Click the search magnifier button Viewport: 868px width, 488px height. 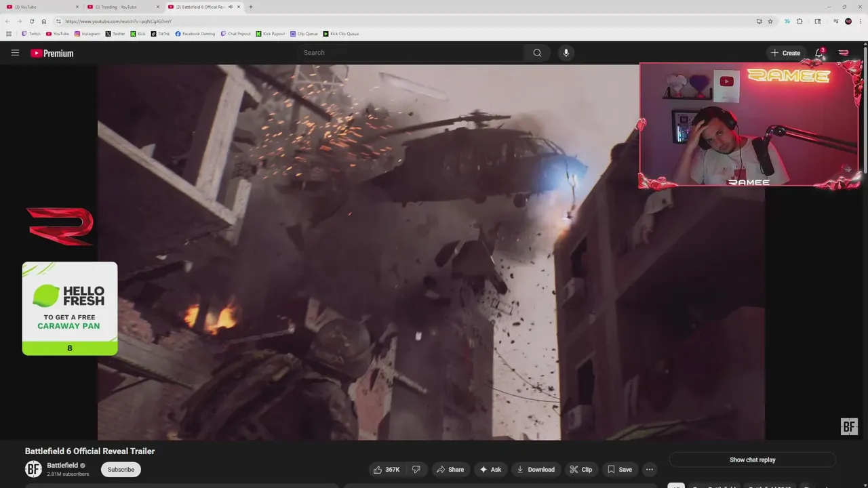(x=537, y=53)
